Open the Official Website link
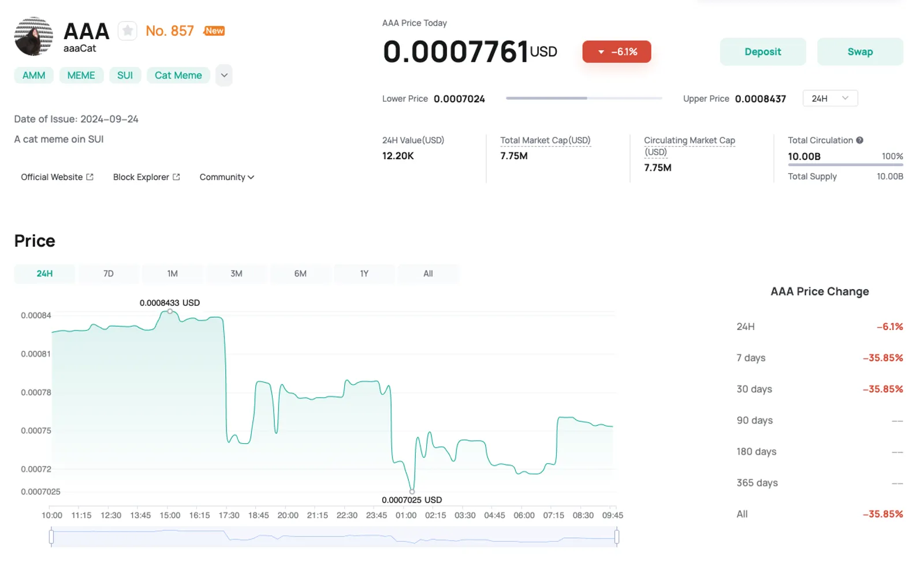924x562 pixels. [57, 177]
